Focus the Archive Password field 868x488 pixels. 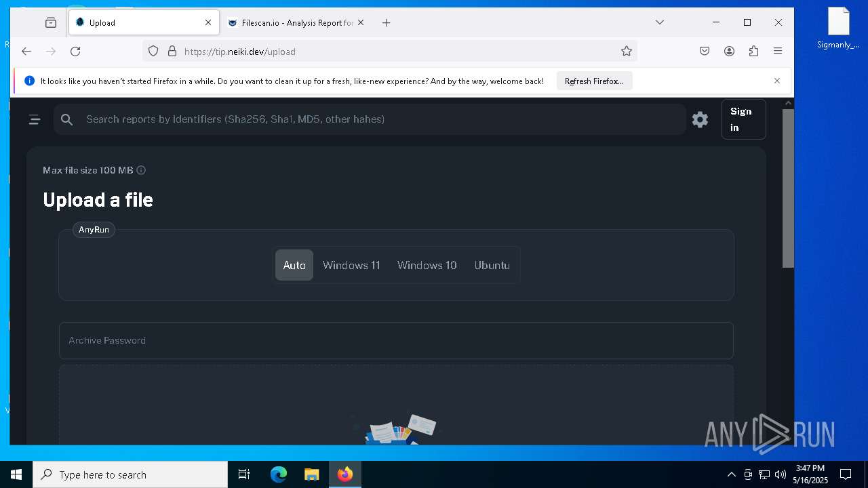point(396,340)
